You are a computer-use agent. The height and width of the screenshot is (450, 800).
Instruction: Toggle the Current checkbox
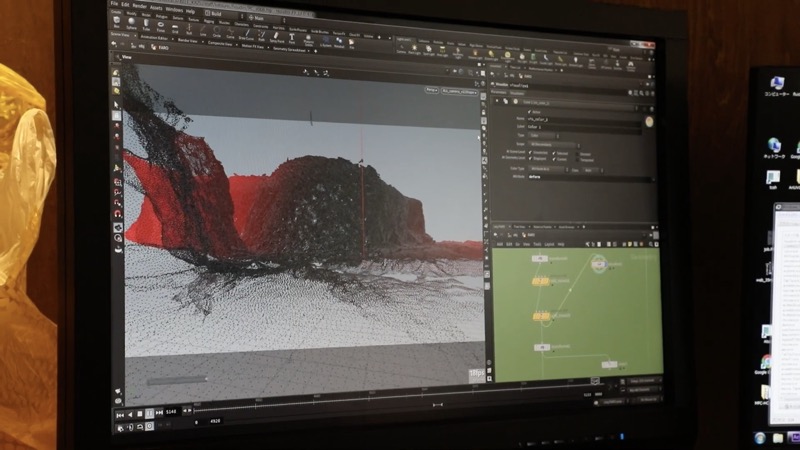(554, 160)
